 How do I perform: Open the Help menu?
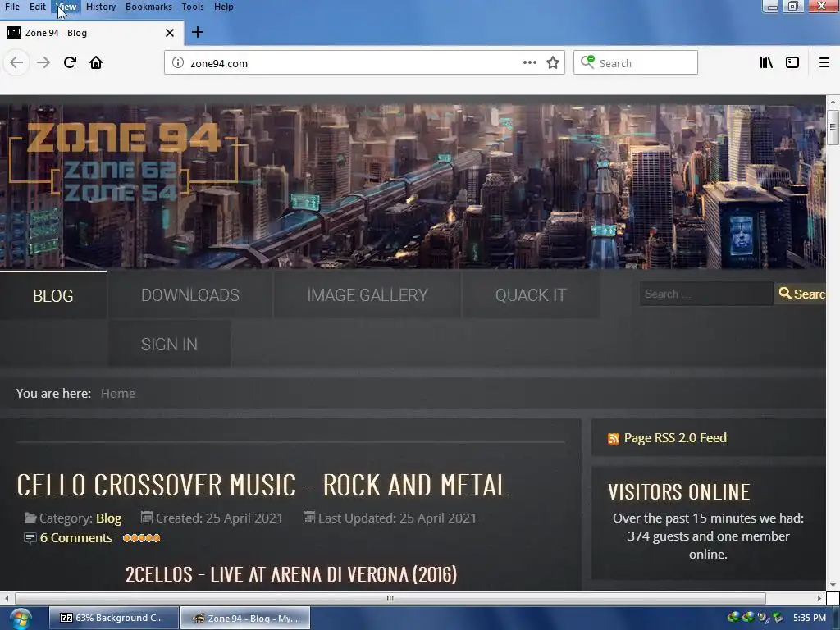[223, 7]
